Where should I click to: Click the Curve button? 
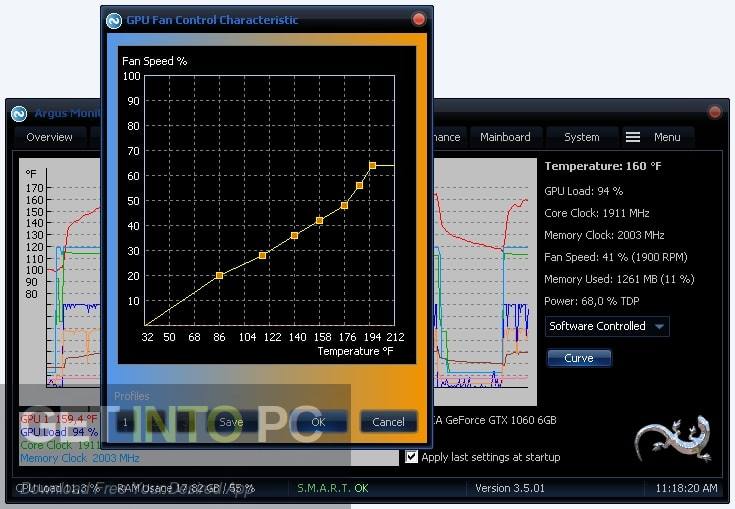click(579, 358)
